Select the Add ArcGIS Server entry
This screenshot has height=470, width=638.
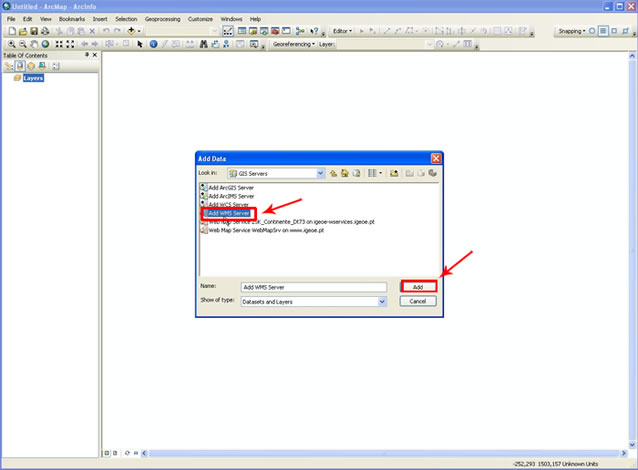[227, 188]
